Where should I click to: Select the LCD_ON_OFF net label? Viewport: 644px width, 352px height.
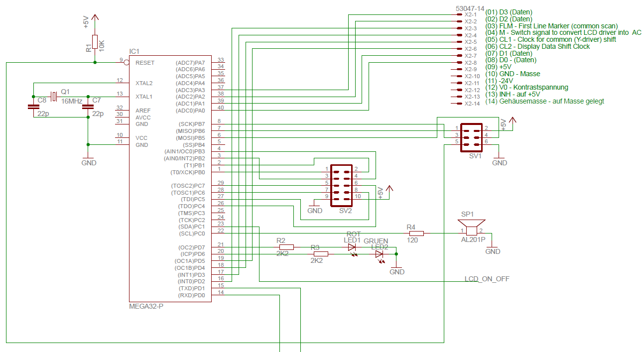tap(487, 279)
